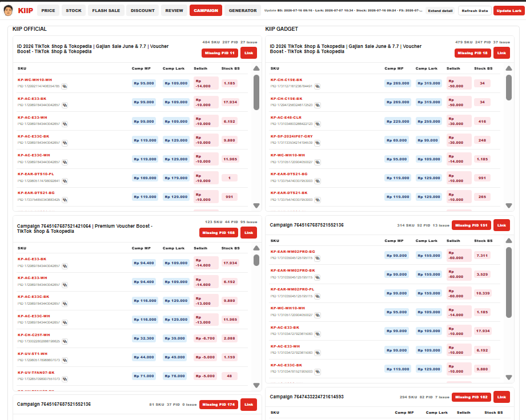This screenshot has height=420, width=526.
Task: Click scroll-down arrow in KIIP GADGET Gajian Sale list
Action: pyautogui.click(x=509, y=205)
